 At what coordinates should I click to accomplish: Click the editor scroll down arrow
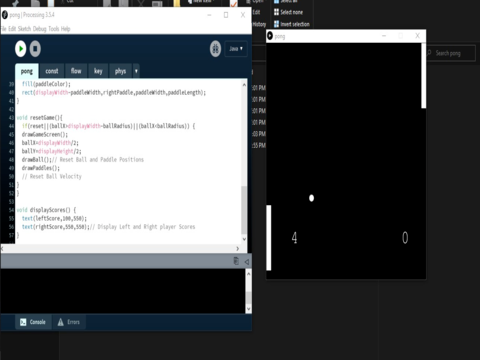244,239
